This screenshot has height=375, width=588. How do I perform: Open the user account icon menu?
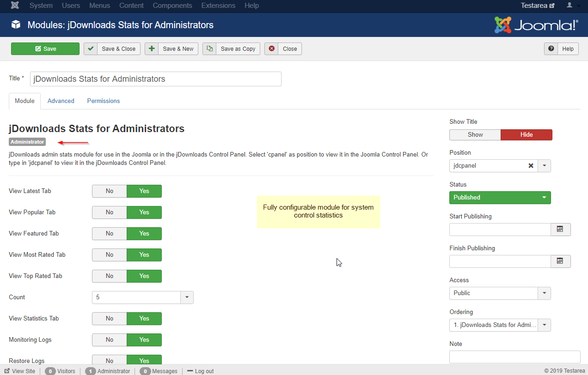point(572,6)
